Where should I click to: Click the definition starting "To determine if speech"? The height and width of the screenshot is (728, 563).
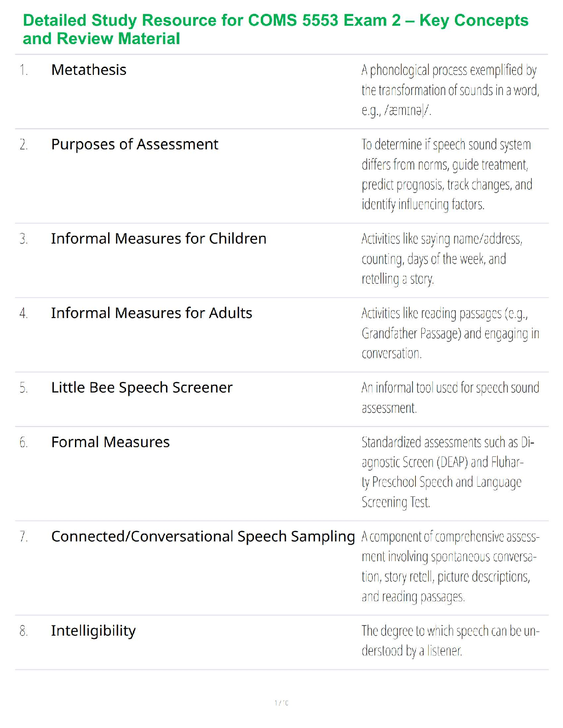pos(447,174)
